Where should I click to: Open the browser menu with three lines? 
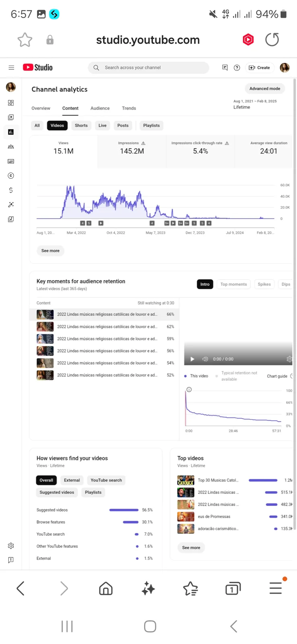pos(276,588)
